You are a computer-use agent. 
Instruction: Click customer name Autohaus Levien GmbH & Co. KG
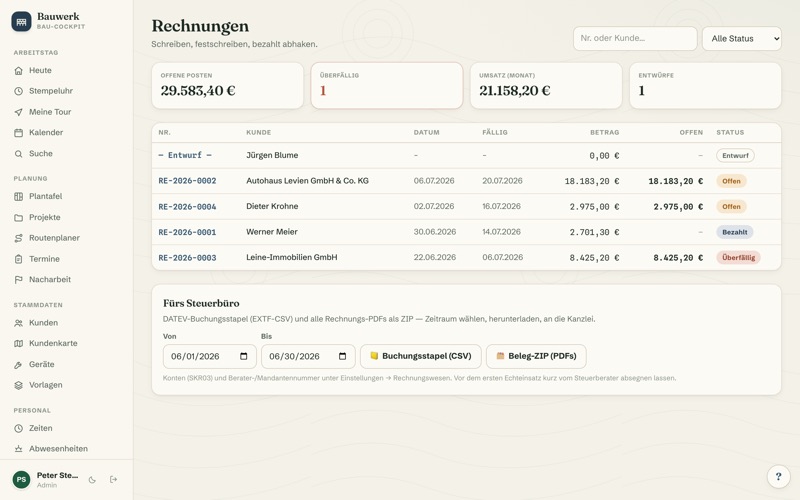[x=307, y=181]
